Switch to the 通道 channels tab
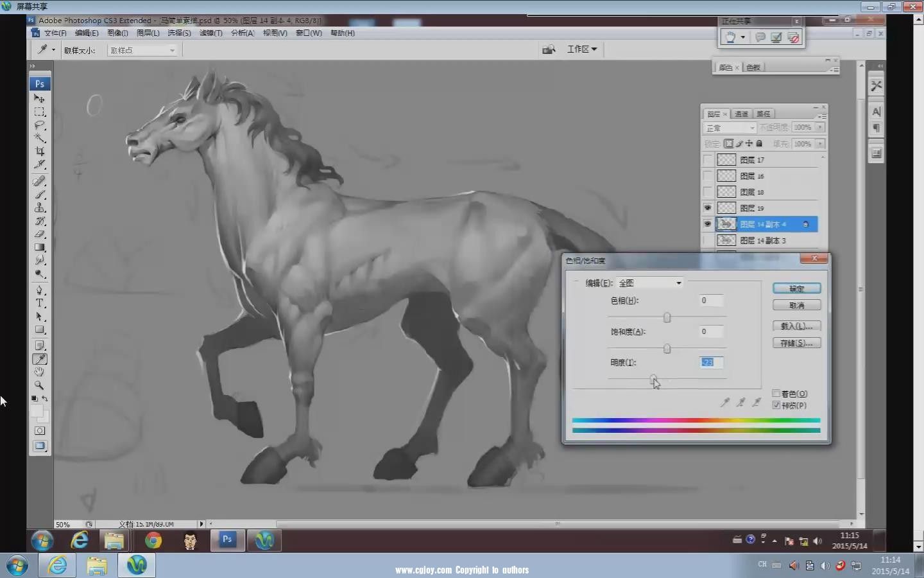Image resolution: width=924 pixels, height=578 pixels. click(742, 114)
